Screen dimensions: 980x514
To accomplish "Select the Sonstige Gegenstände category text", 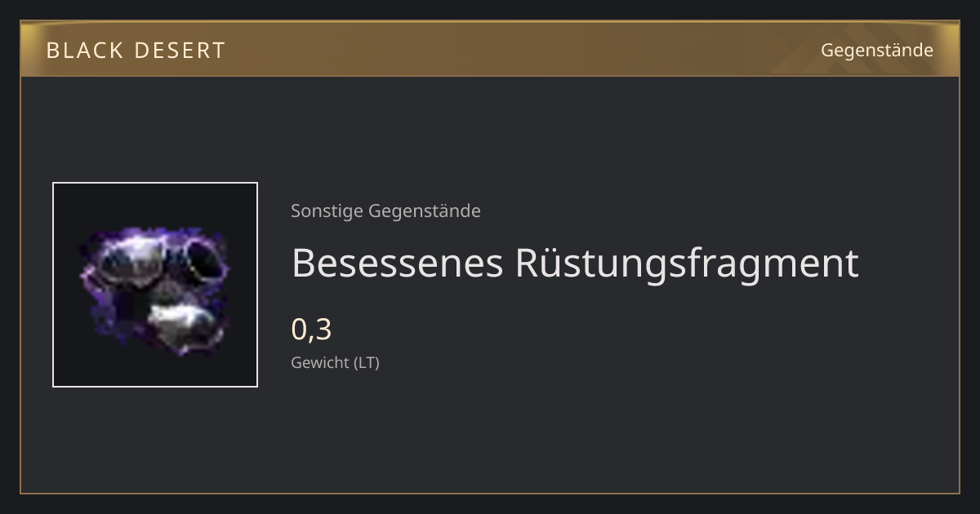I will point(385,211).
